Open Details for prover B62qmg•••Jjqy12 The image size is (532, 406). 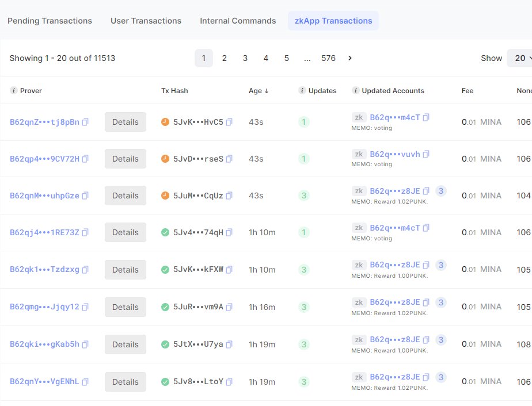(x=126, y=307)
